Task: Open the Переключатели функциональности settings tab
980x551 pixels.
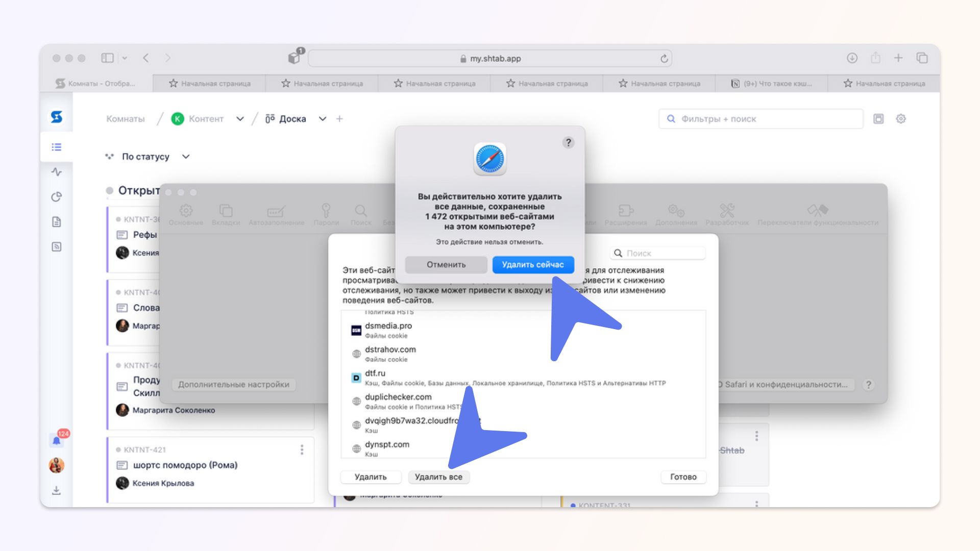Action: click(x=818, y=215)
